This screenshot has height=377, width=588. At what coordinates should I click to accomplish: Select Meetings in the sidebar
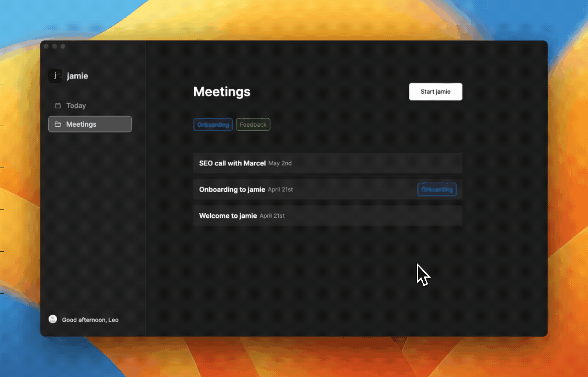click(90, 124)
